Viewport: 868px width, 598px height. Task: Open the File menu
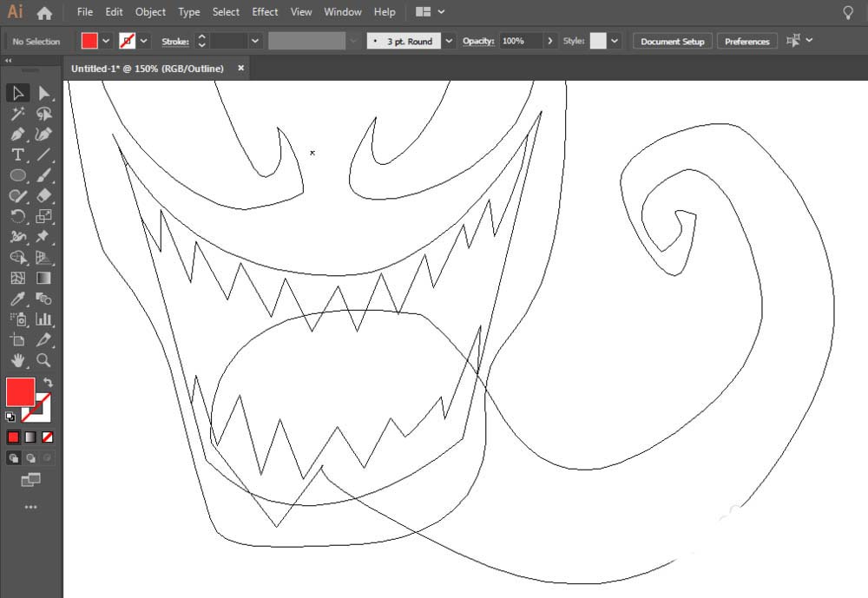pos(85,11)
